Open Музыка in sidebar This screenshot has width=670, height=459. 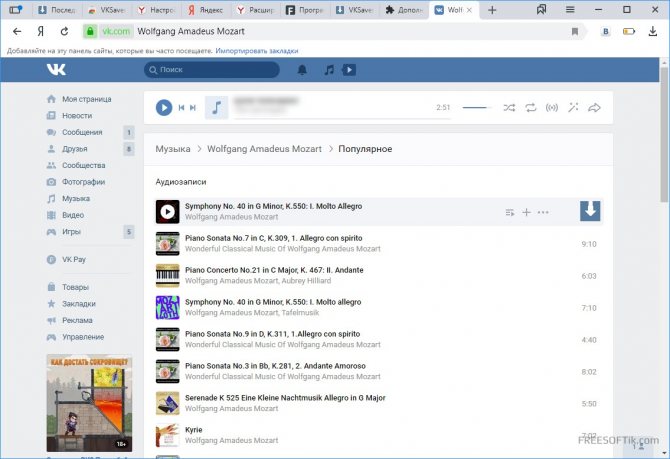(76, 199)
